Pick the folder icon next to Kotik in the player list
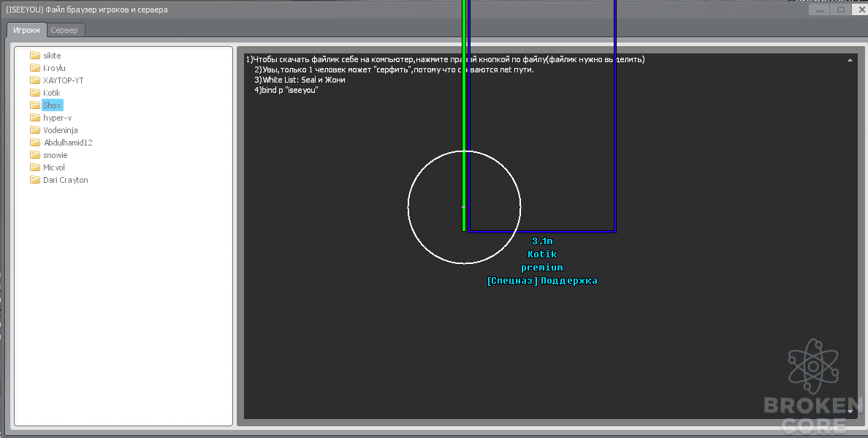The width and height of the screenshot is (868, 438). pyautogui.click(x=35, y=92)
